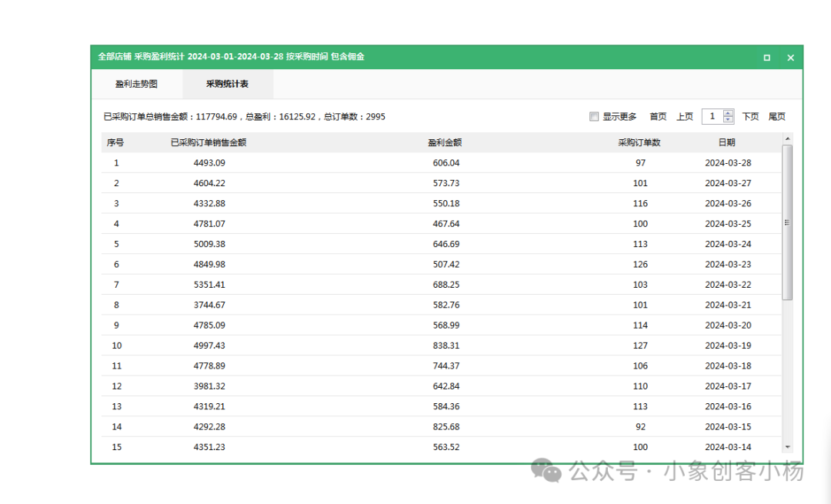This screenshot has width=831, height=504.
Task: Click profit value 825.68
Action: pyautogui.click(x=446, y=427)
